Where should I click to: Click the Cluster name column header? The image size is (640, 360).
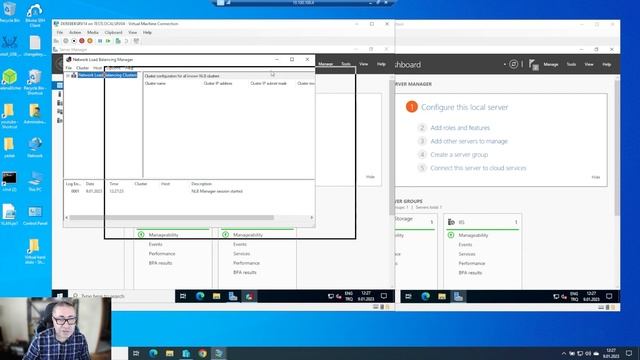click(x=156, y=83)
